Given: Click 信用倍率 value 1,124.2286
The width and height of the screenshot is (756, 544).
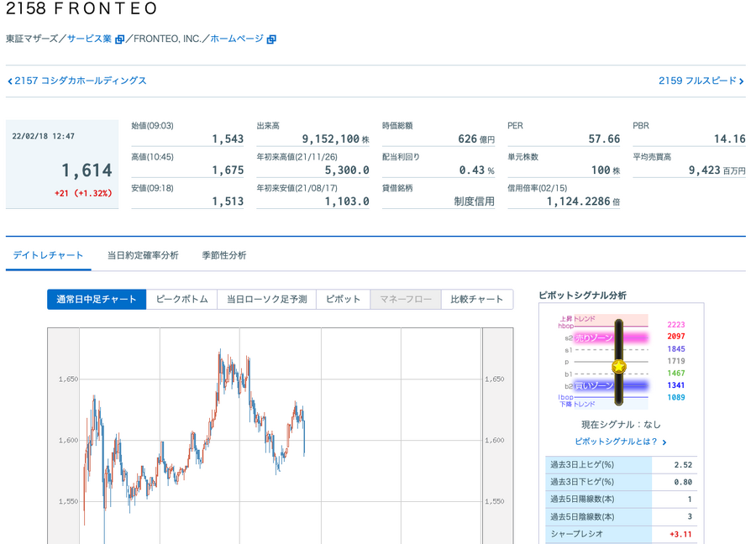Looking at the screenshot, I should [x=579, y=201].
